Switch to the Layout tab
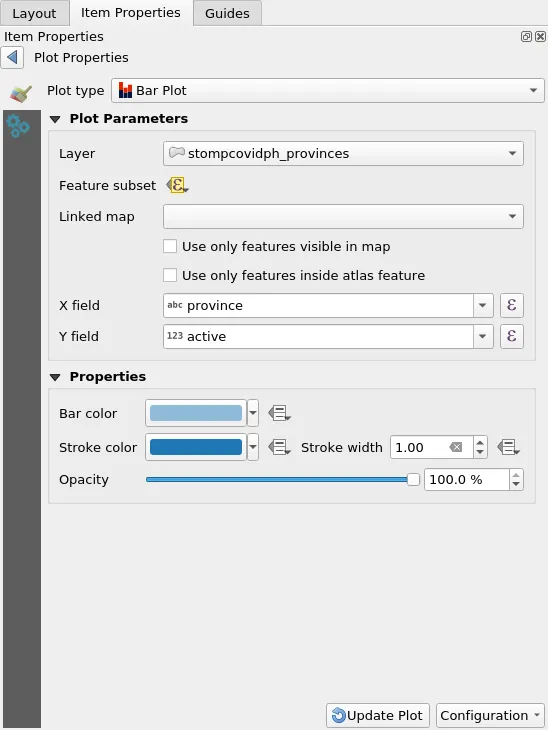The width and height of the screenshot is (548, 730). point(34,13)
